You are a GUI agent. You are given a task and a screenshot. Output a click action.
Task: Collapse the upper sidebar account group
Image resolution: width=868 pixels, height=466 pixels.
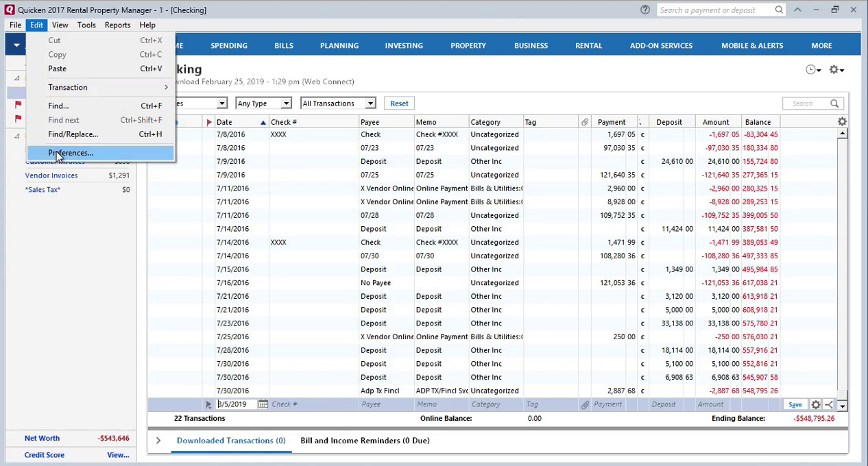[x=17, y=77]
